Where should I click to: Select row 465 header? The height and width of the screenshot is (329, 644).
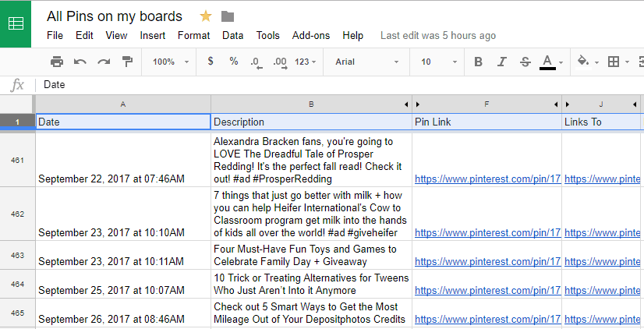point(18,313)
